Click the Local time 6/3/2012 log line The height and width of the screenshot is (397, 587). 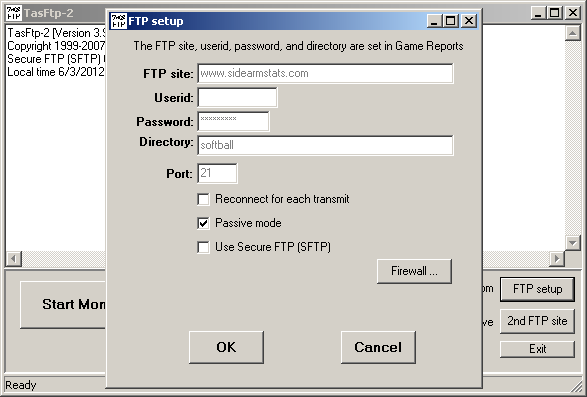56,72
